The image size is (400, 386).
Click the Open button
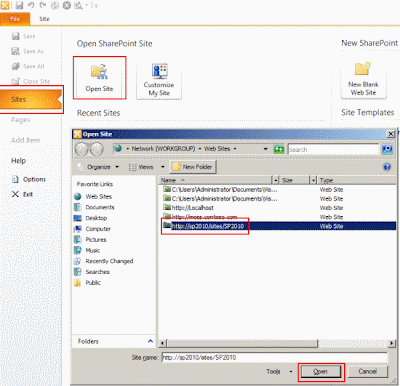point(321,371)
